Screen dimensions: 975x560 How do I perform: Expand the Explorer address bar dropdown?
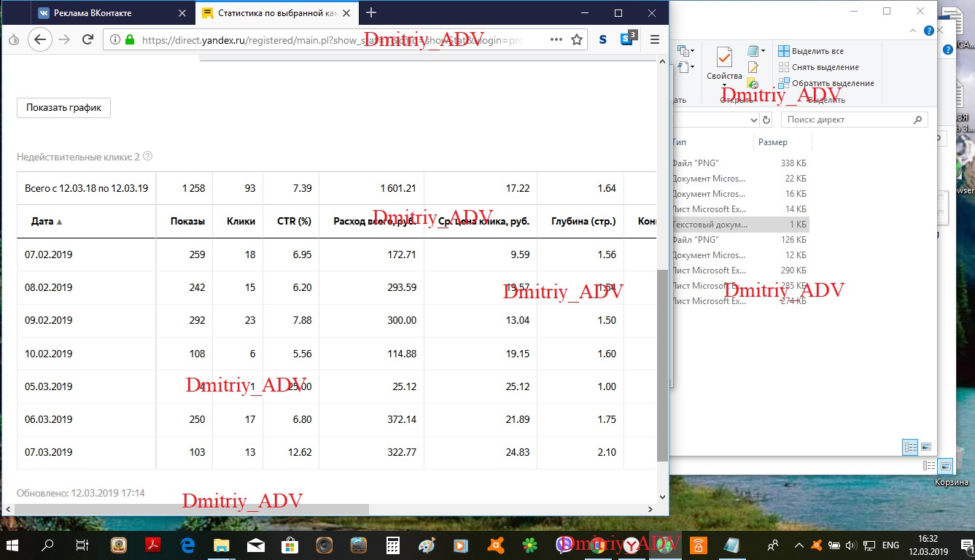(754, 120)
